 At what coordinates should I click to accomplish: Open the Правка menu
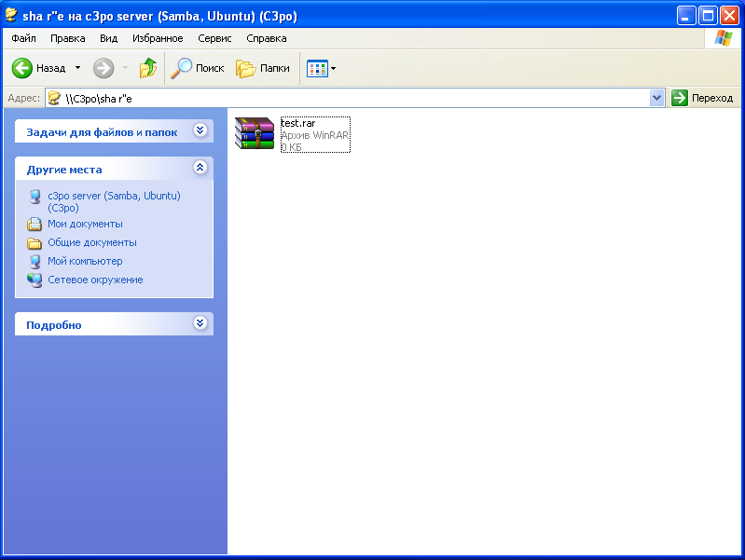click(x=68, y=38)
